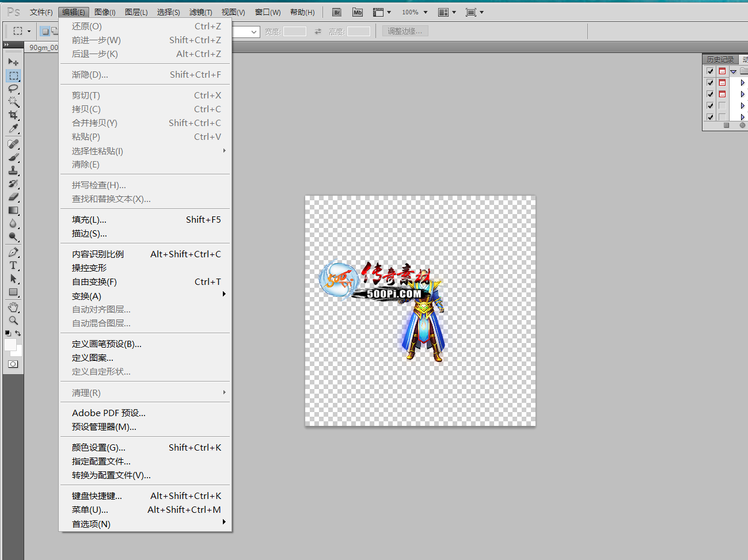Toggle the fourth action row checkmark
Screen dimensions: 748x560
coord(710,106)
